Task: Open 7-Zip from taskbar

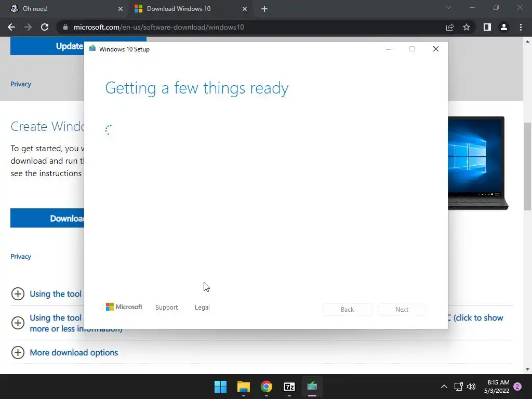Action: [x=289, y=387]
